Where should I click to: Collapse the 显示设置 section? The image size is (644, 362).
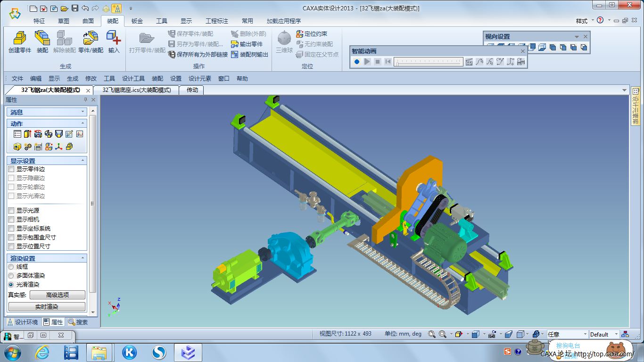pos(83,161)
